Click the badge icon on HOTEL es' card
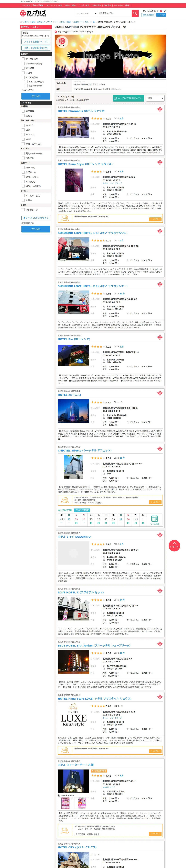The width and height of the screenshot is (186, 868). [160, 393]
